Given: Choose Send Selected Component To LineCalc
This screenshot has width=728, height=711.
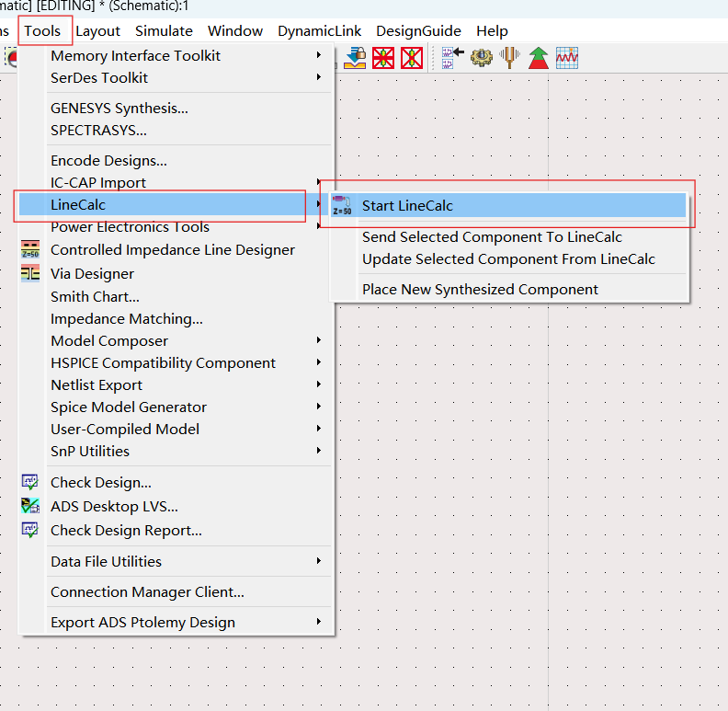Looking at the screenshot, I should (x=492, y=237).
